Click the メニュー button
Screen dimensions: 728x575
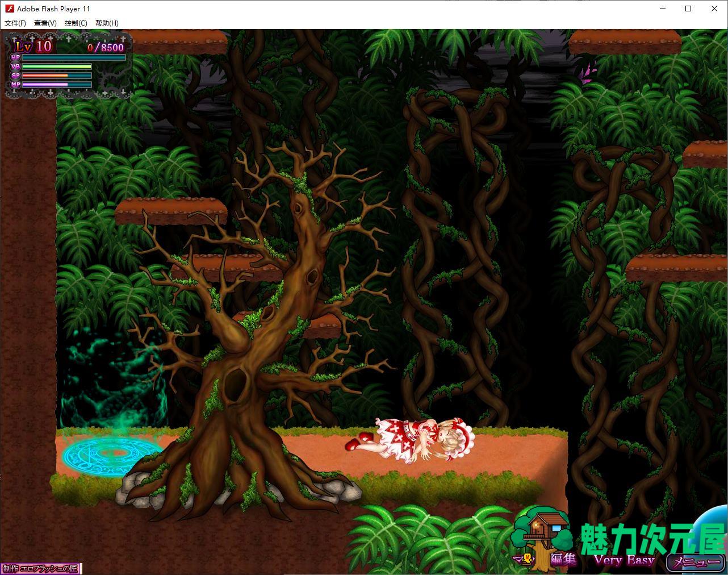point(695,562)
